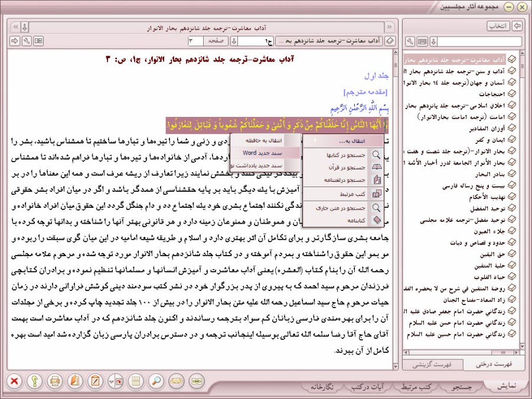Open the volume dropdown arrow next to ج١

click(234, 41)
